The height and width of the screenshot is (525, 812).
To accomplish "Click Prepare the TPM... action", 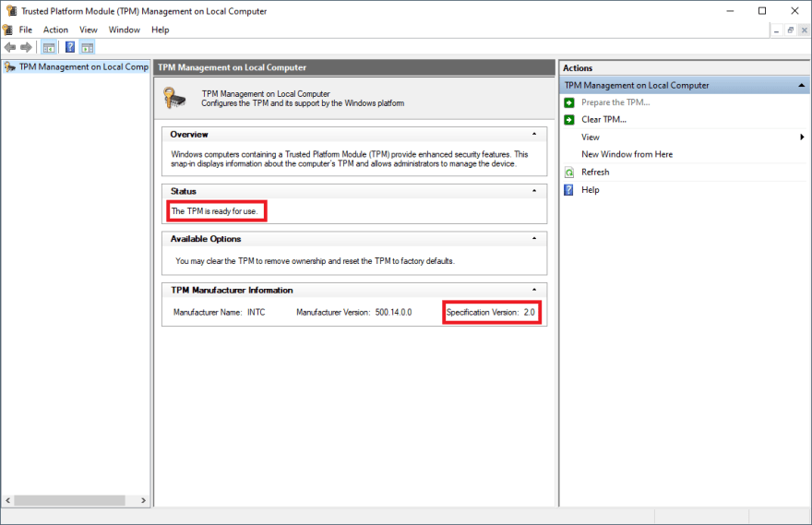I will (x=615, y=102).
